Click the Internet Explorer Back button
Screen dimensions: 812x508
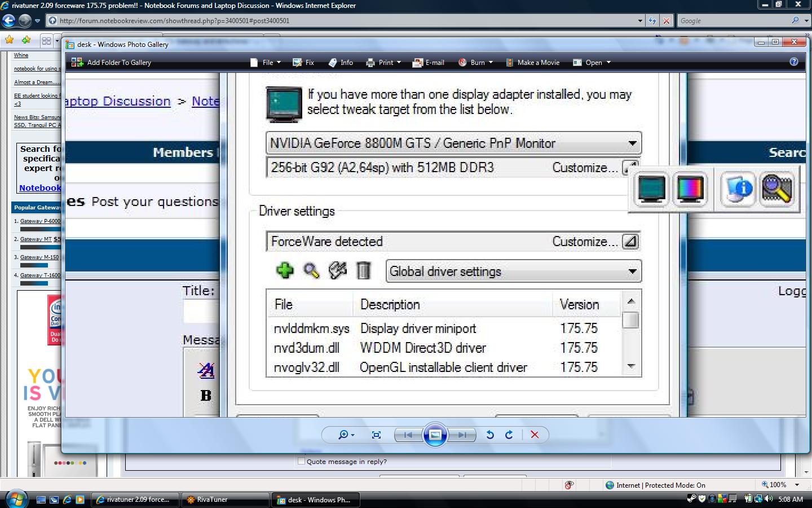(x=8, y=21)
